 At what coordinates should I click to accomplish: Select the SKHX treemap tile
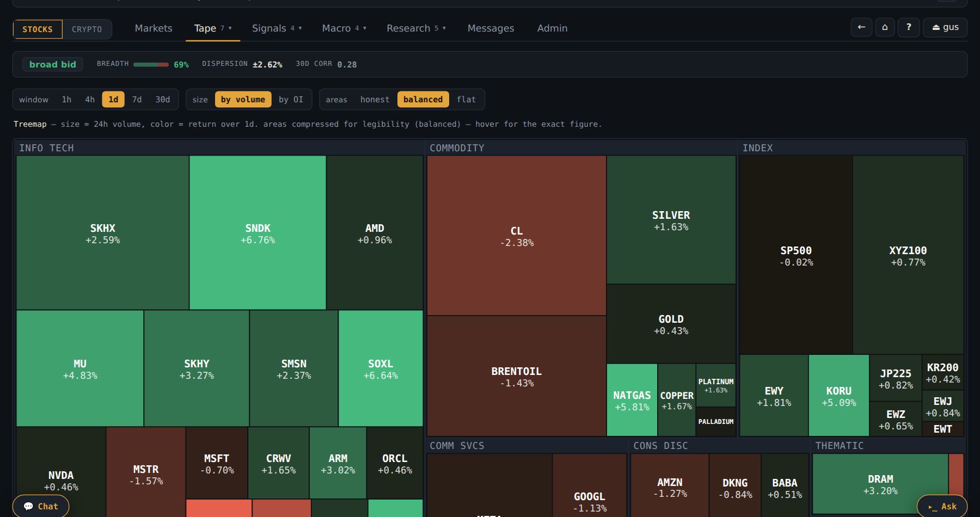coord(102,233)
